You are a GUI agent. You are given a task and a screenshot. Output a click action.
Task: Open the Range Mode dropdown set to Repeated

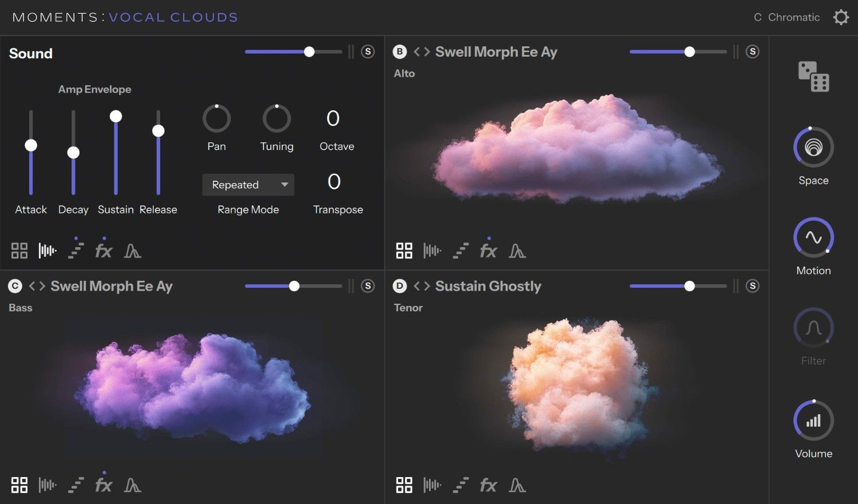tap(248, 184)
